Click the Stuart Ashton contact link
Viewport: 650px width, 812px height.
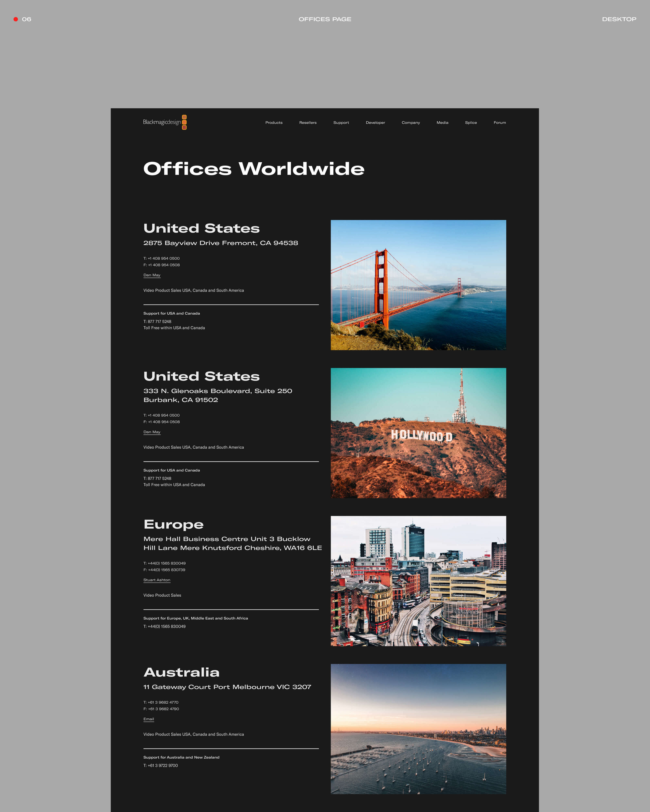(157, 580)
